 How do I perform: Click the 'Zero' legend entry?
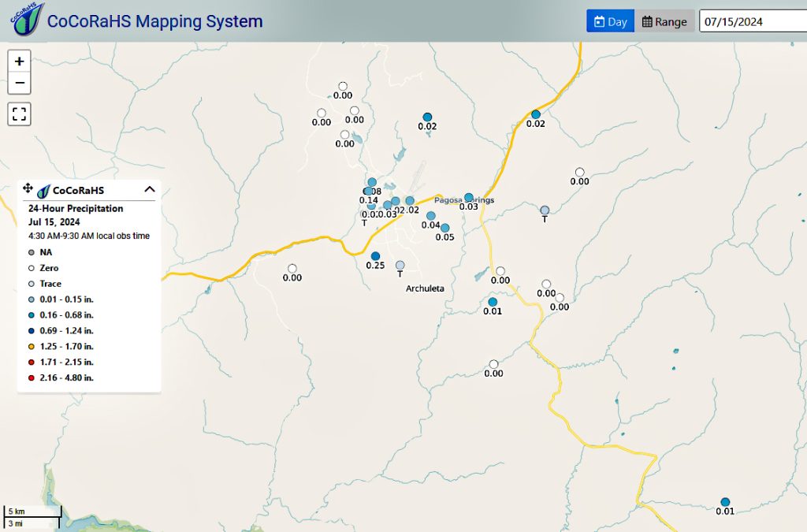pyautogui.click(x=49, y=268)
